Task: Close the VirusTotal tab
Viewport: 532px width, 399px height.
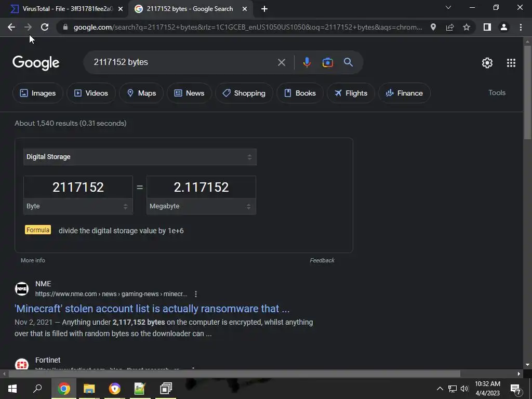Action: coord(121,9)
